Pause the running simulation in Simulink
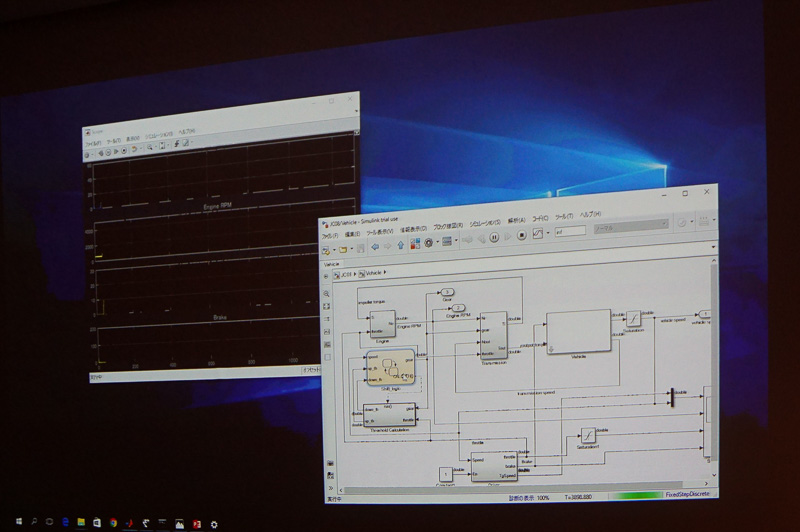Viewport: 800px width, 532px height. [x=494, y=237]
